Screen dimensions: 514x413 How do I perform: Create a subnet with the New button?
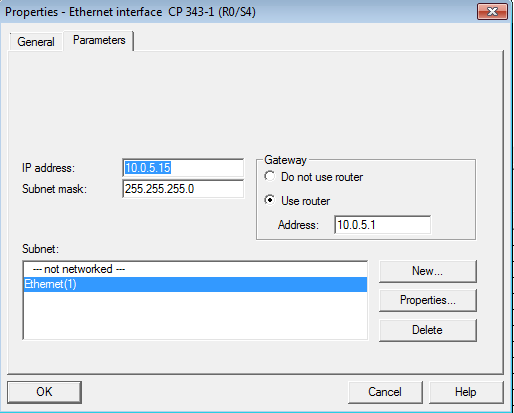(x=428, y=271)
